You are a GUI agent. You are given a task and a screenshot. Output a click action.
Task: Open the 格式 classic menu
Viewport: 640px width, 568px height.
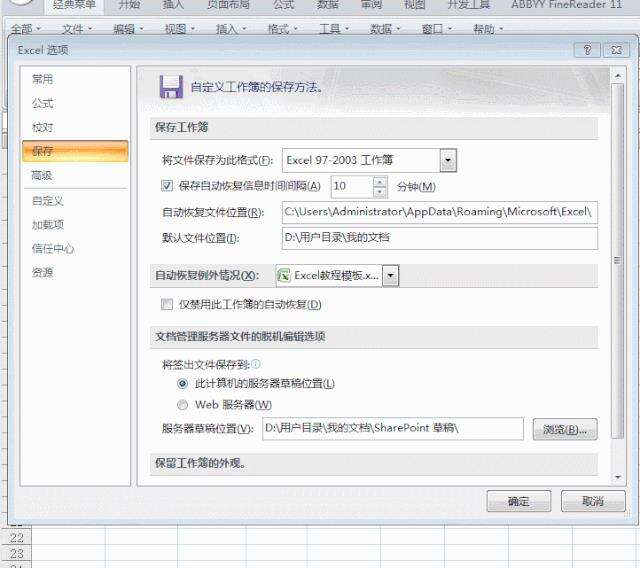pos(282,29)
